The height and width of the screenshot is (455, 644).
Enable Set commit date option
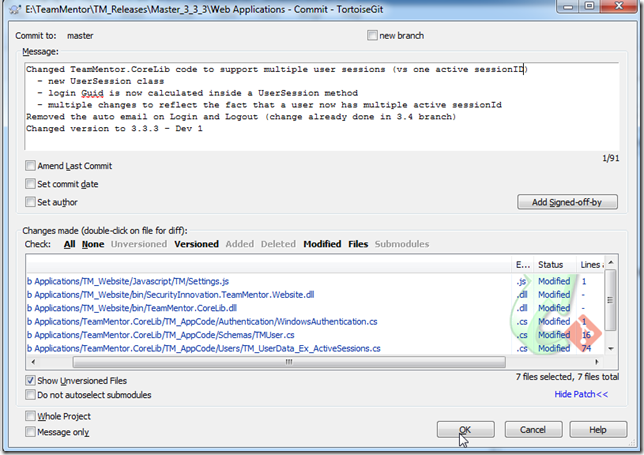coord(30,184)
